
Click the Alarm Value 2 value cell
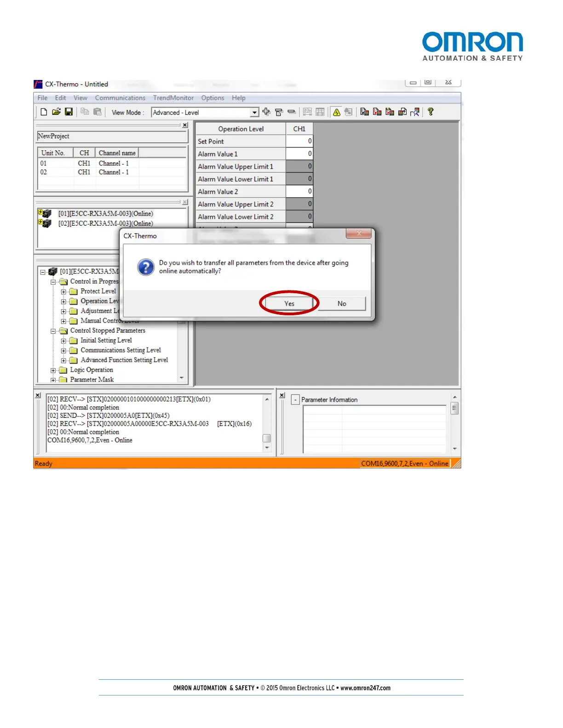(x=299, y=191)
